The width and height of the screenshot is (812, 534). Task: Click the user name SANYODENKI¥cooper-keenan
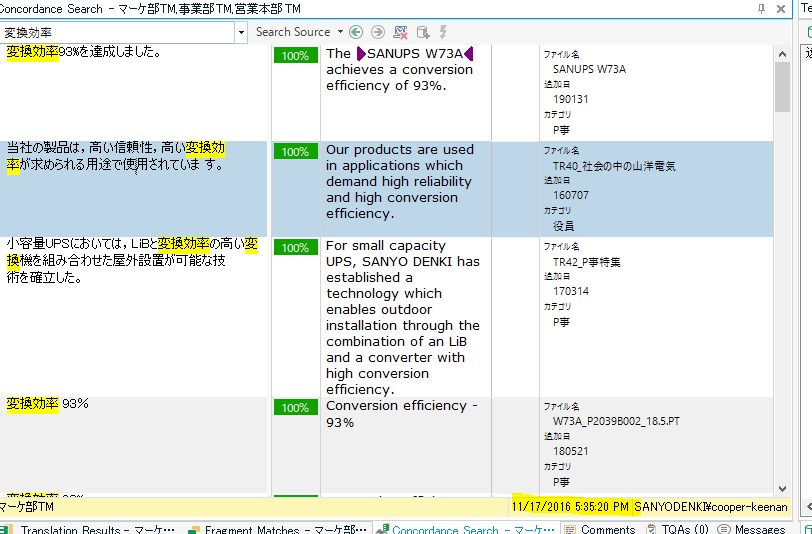click(710, 507)
